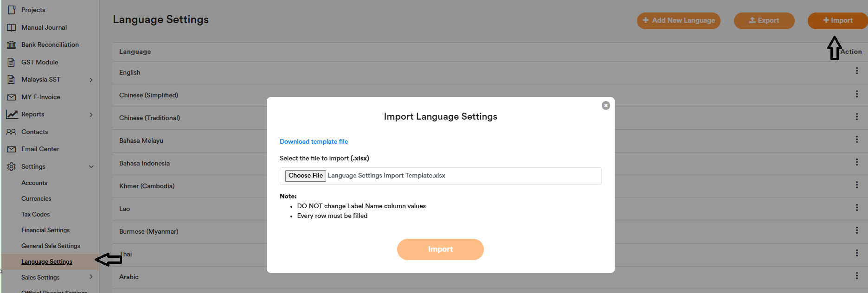Click the GST Module document icon

12,62
